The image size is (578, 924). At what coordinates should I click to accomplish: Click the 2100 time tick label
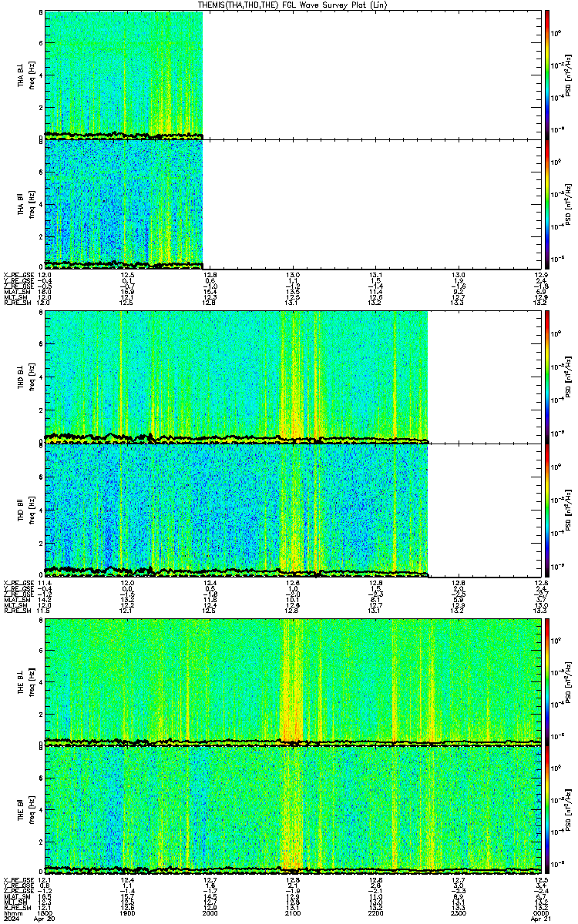pos(292,912)
